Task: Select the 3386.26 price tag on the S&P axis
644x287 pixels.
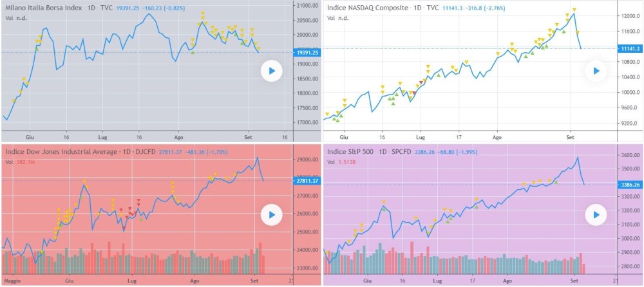Action: (629, 184)
